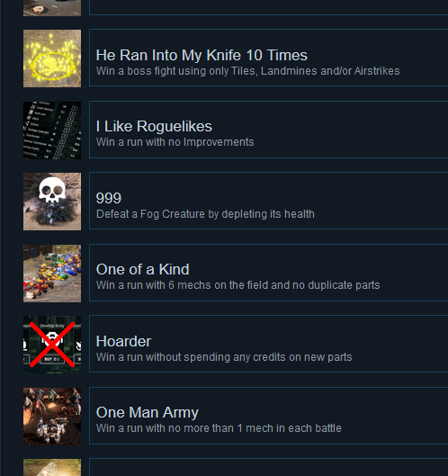The image size is (448, 476).
Task: Select the 'Hoarder' achievement title
Action: (123, 341)
